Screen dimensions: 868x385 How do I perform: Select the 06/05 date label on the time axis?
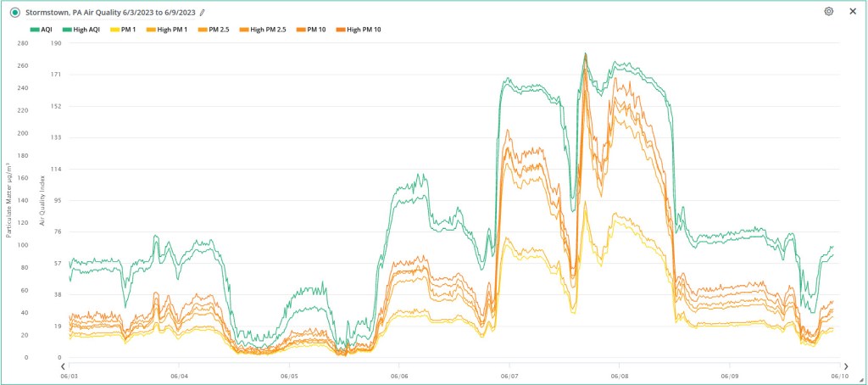pos(289,375)
